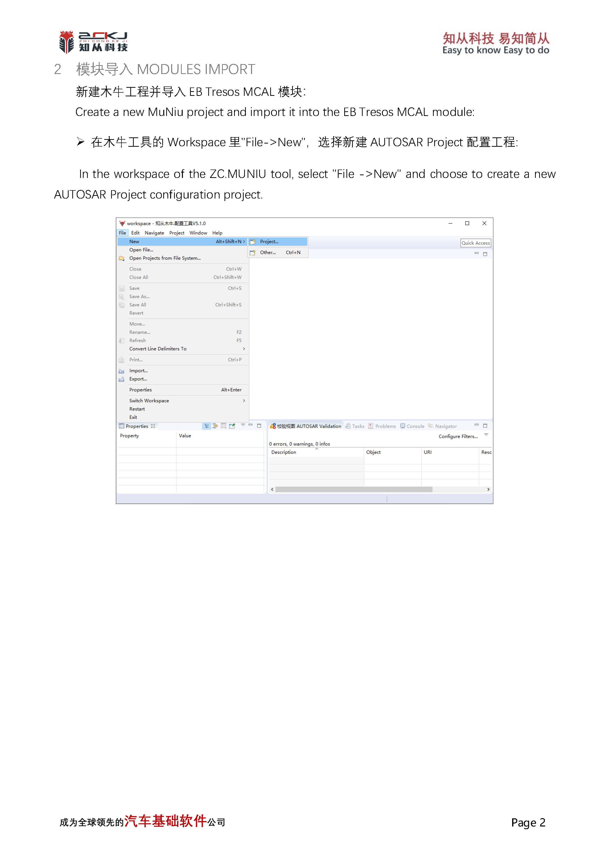Click the Tasks tab icon
The height and width of the screenshot is (868, 610).
(348, 426)
